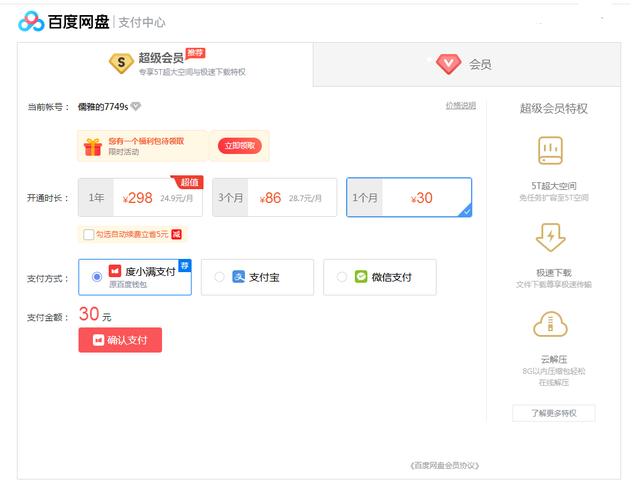Screen dimensions: 640x499
Task: Click the blue Alipay logo icon
Action: click(x=238, y=277)
